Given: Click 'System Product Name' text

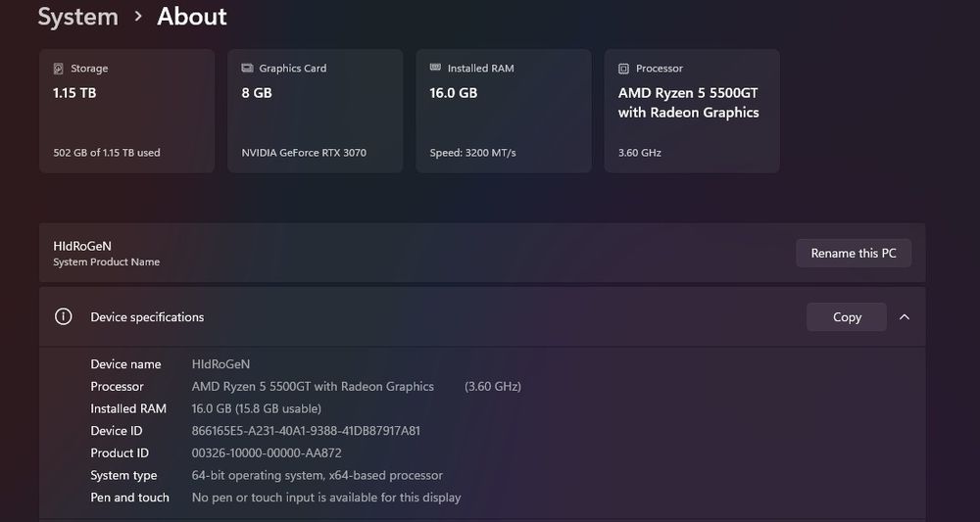Looking at the screenshot, I should 106,262.
